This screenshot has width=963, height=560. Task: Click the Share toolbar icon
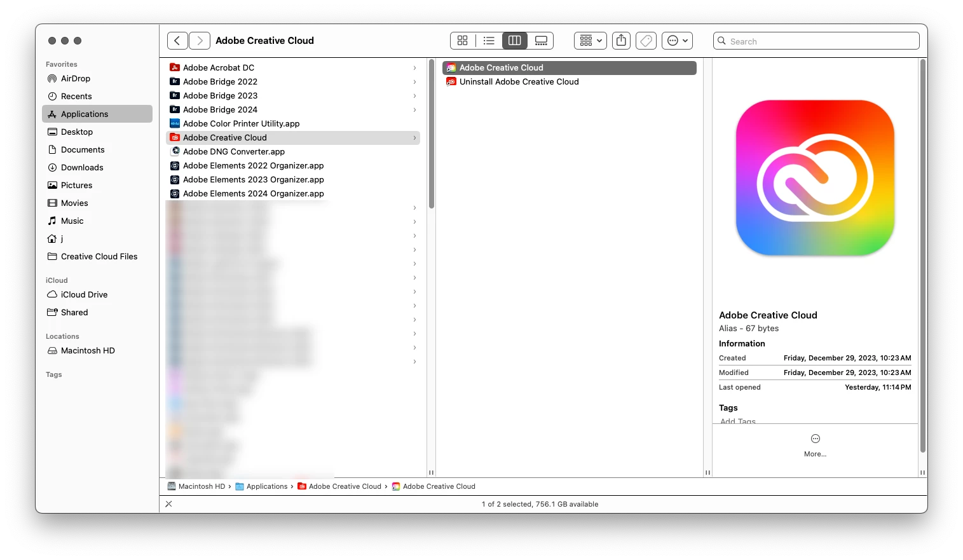point(621,41)
